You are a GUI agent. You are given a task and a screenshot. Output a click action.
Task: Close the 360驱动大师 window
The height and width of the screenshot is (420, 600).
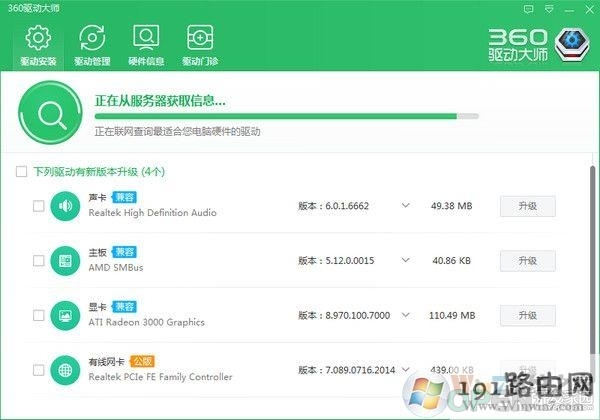coord(590,10)
